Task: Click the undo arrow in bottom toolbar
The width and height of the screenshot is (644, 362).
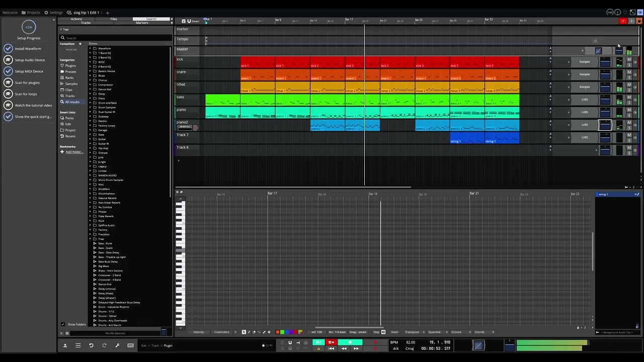Action: (x=91, y=345)
